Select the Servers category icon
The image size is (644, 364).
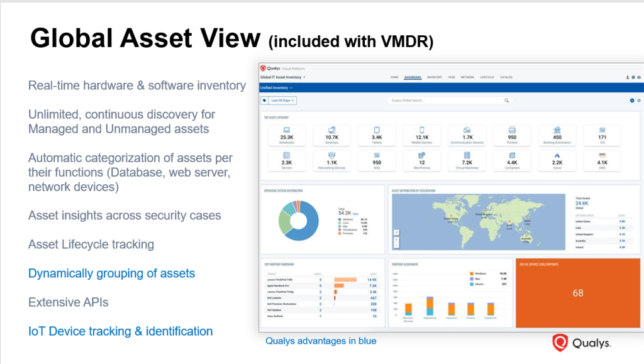287,155
